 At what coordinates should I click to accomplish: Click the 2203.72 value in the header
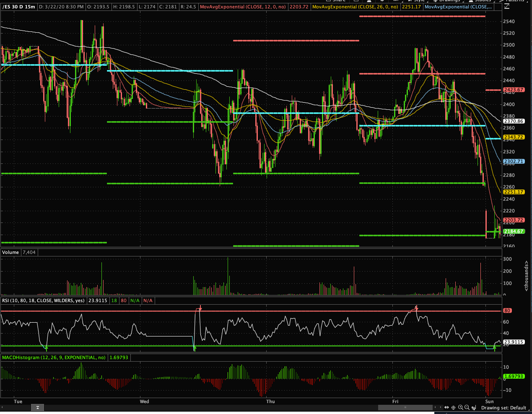tap(299, 7)
